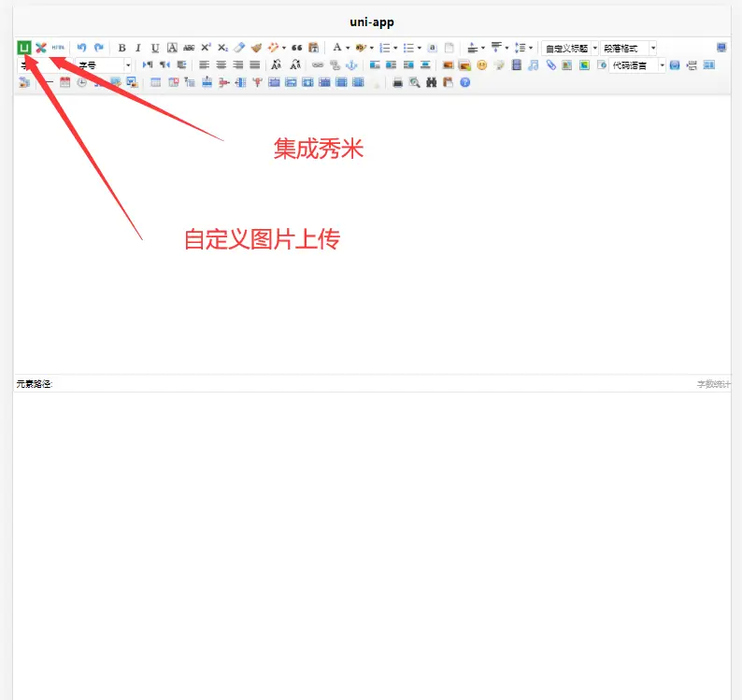Insert an emoticon
Image resolution: width=742 pixels, height=700 pixels.
481,64
